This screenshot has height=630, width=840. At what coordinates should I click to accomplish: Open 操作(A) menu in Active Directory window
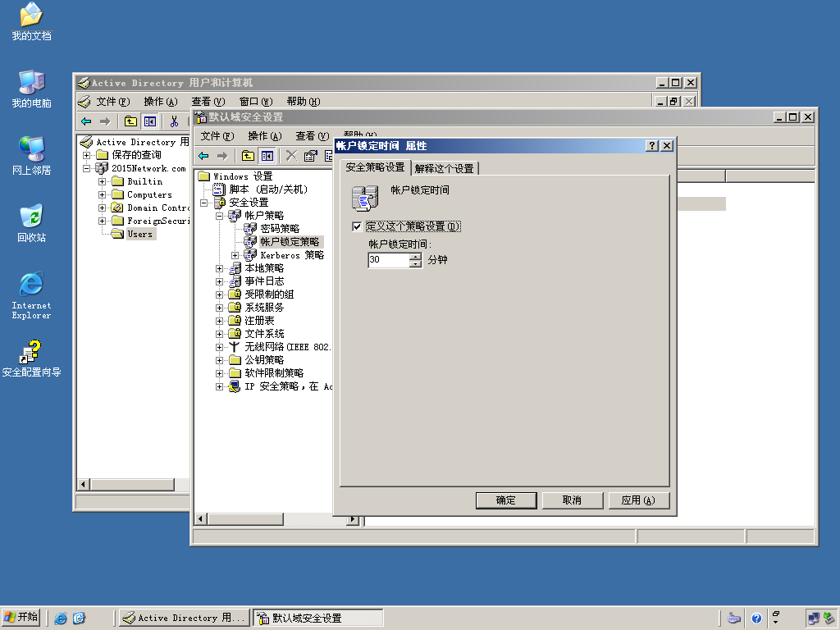(160, 102)
